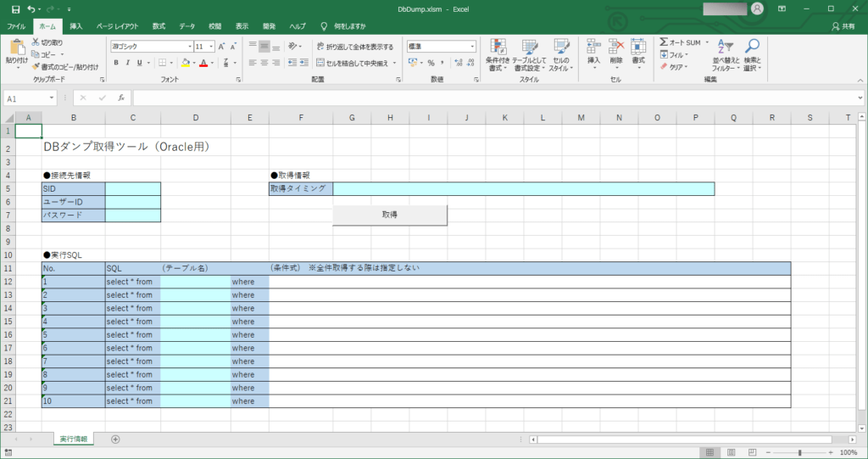Open the ファイル menu tab
This screenshot has width=868, height=459.
(16, 26)
